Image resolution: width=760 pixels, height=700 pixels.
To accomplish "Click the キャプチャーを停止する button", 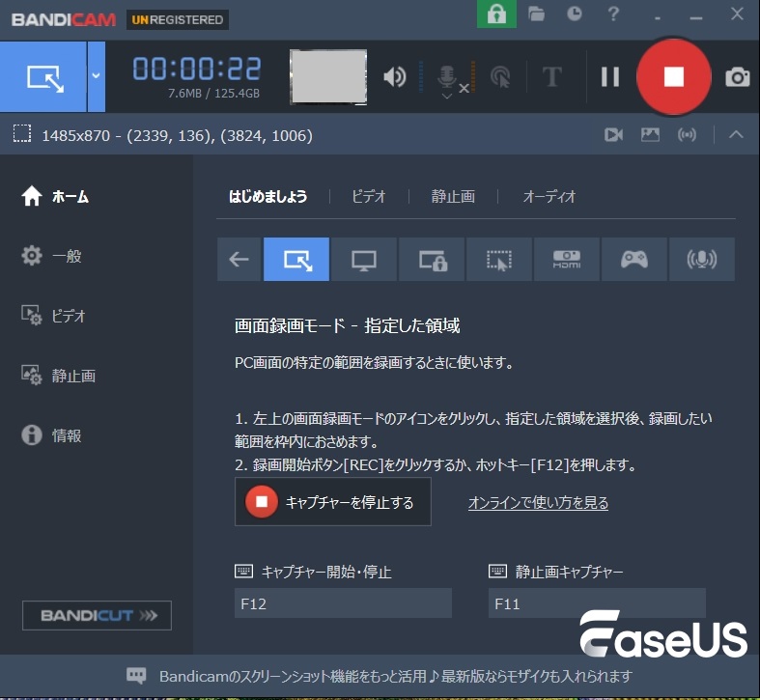I will (333, 502).
